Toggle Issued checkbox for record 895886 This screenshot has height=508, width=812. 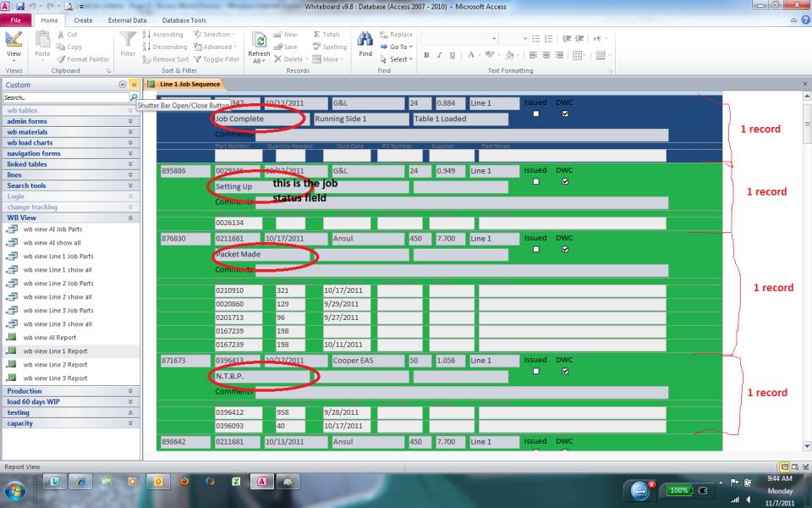536,181
